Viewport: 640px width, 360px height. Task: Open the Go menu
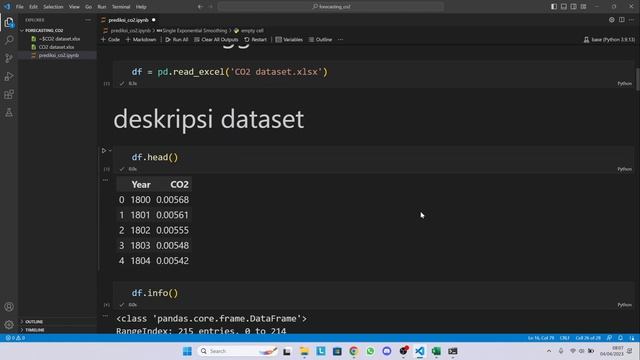tap(89, 7)
